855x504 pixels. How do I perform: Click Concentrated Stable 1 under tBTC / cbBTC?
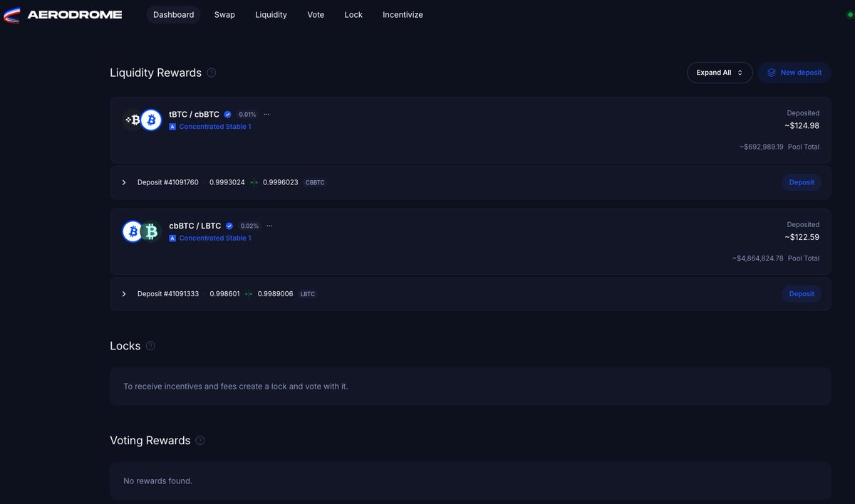(x=215, y=127)
